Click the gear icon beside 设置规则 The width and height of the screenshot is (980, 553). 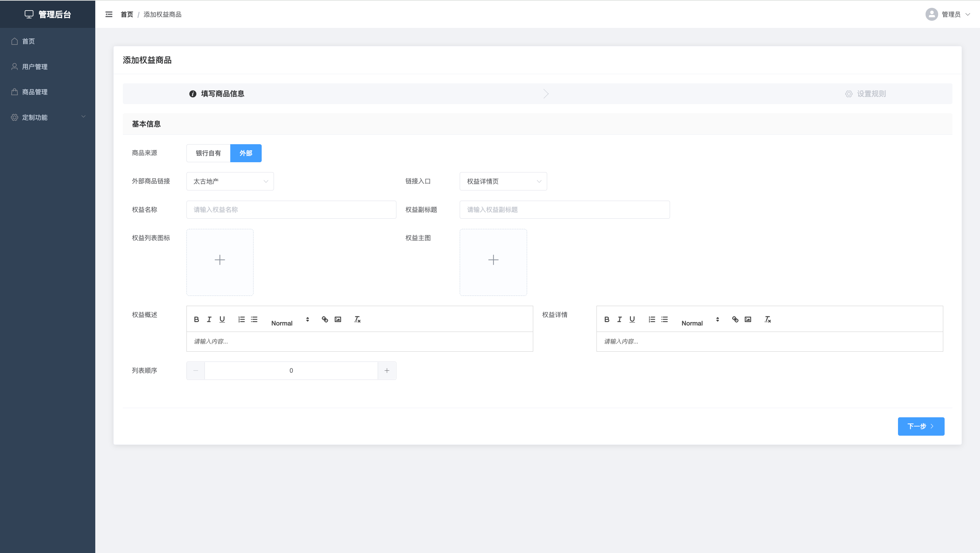(849, 94)
